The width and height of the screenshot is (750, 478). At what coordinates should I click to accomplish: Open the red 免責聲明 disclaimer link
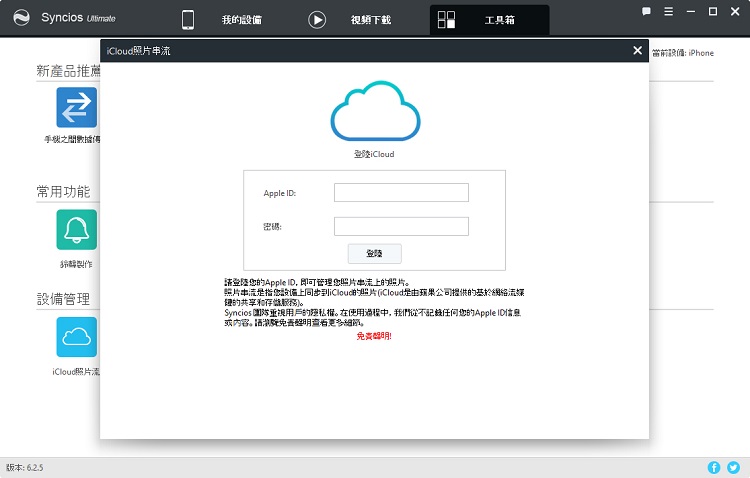click(x=374, y=336)
